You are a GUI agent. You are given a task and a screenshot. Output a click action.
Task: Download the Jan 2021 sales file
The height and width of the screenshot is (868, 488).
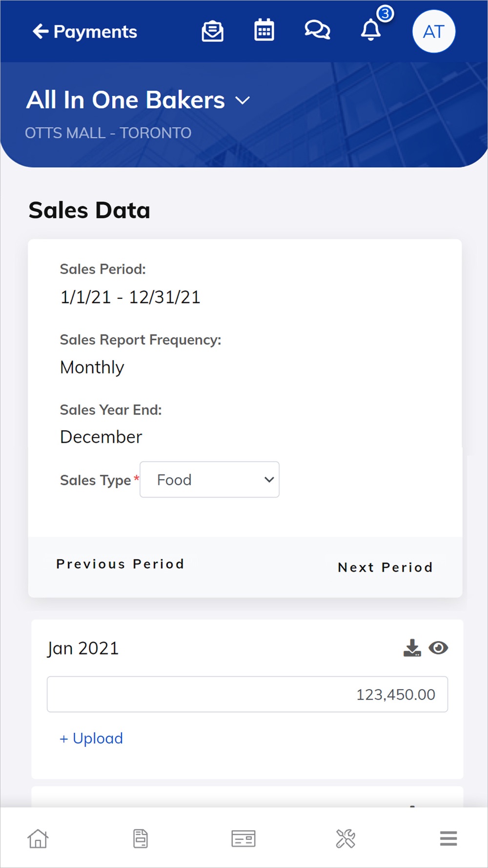pos(412,648)
